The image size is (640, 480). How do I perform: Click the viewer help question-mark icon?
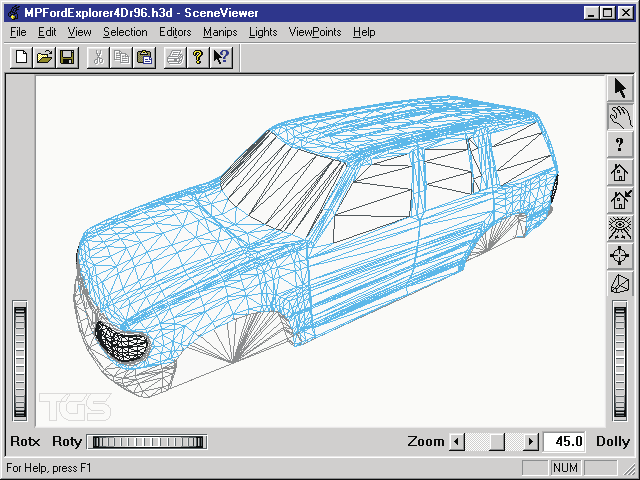[620, 144]
